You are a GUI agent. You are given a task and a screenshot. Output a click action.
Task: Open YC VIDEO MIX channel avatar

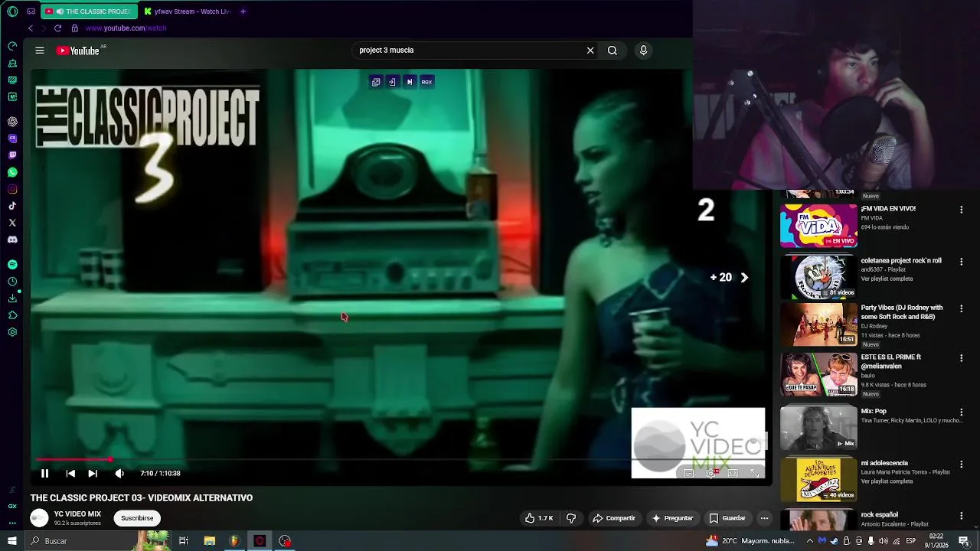39,518
